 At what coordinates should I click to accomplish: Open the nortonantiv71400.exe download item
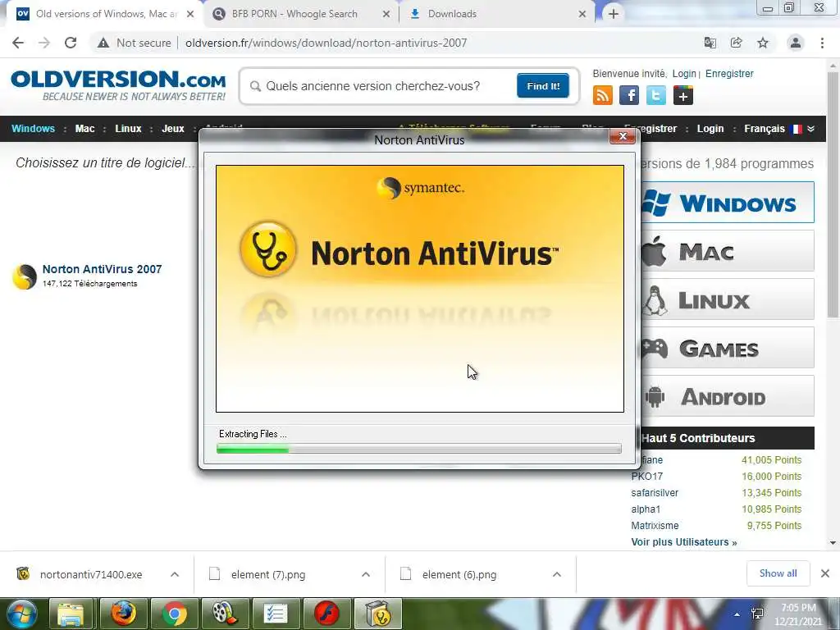pos(91,574)
